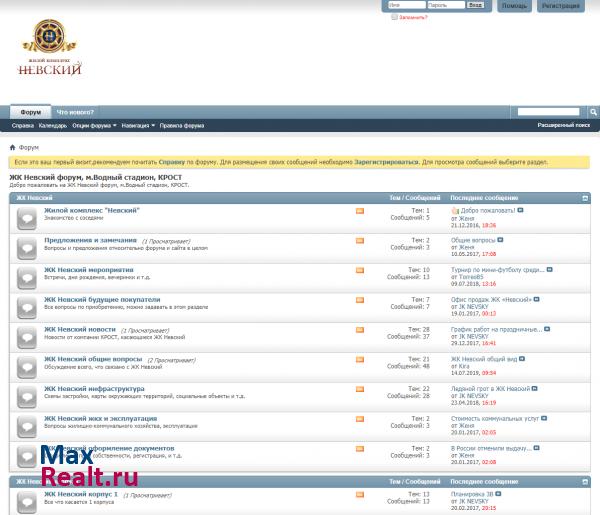600x515 pixels.
Task: Click the RSS feed icon for ЖК Невский будущие покупатели
Action: [360, 300]
